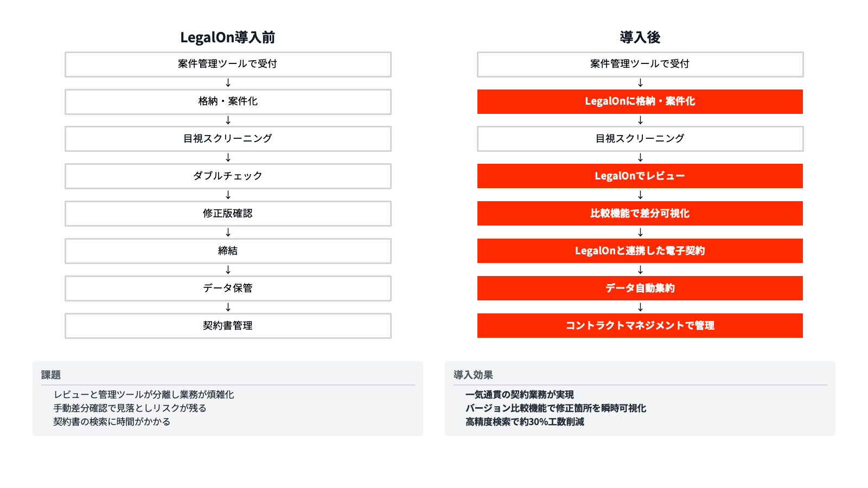
Task: Select the "ダブルチェック" step box
Action: click(228, 176)
